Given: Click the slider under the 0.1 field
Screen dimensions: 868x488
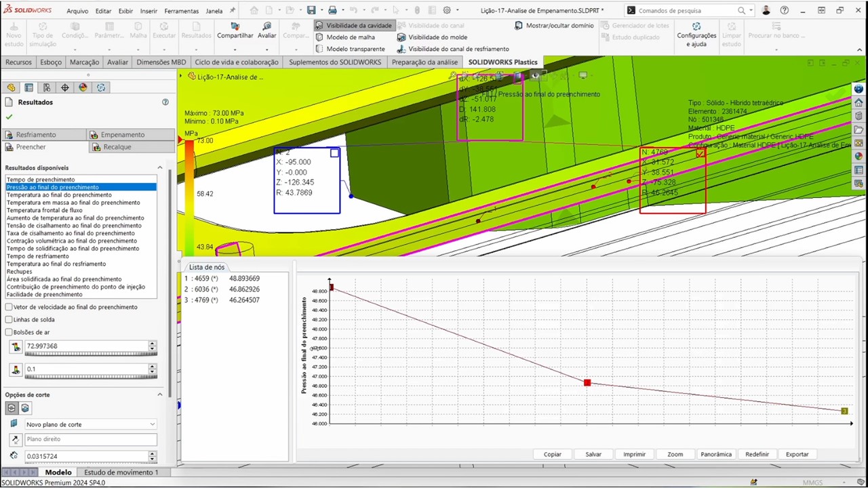Looking at the screenshot, I should click(x=91, y=377).
